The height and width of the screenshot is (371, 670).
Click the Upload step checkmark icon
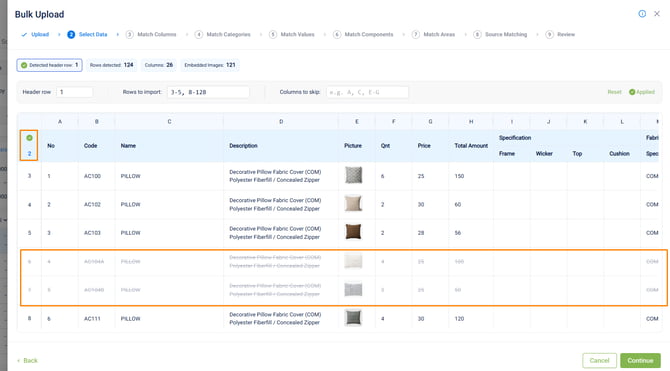(x=24, y=35)
